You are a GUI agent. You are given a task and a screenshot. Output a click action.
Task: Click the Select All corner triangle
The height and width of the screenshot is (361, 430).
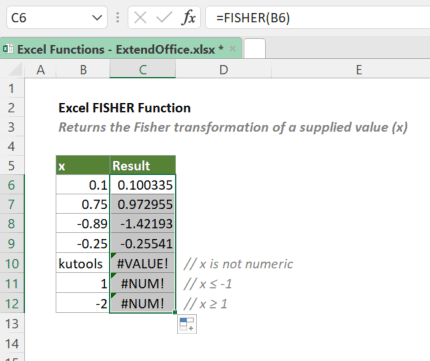pyautogui.click(x=15, y=70)
